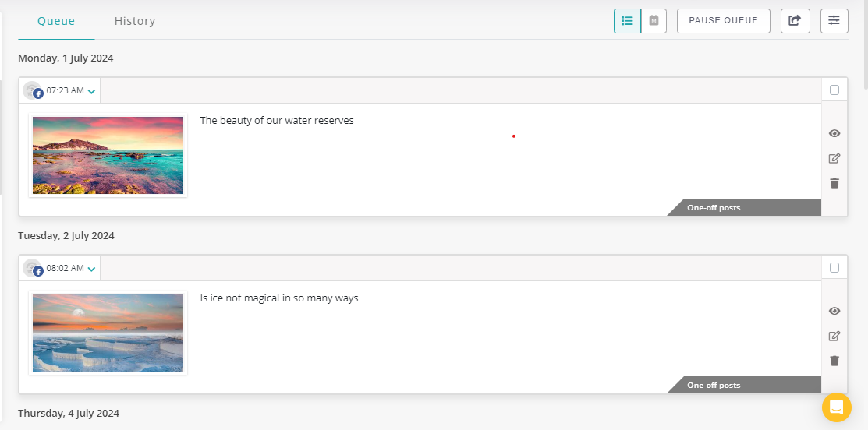868x430 pixels.
Task: Expand the 07:23 AM time dropdown
Action: [91, 91]
